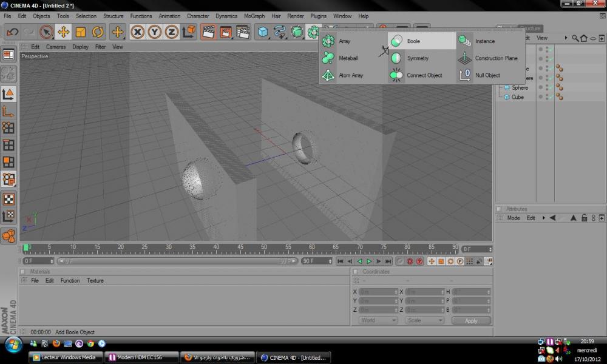Open the Materials Texture menu
The width and height of the screenshot is (607, 364).
point(95,280)
